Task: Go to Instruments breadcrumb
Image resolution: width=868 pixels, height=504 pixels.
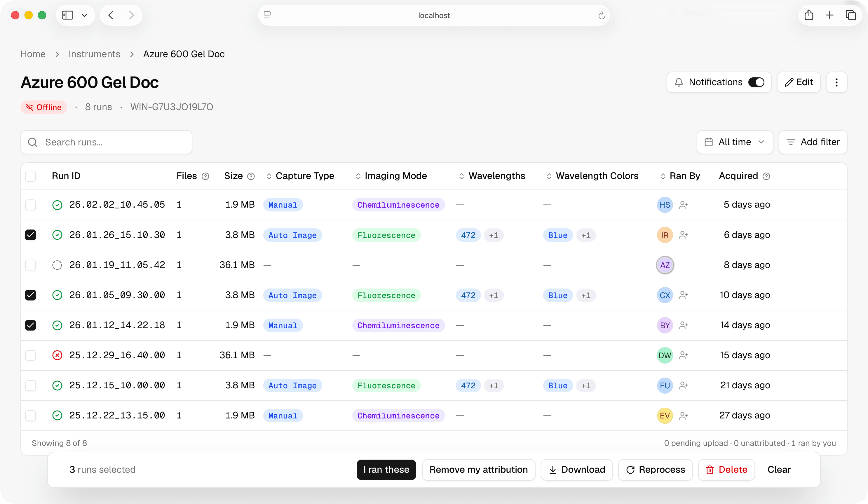Action: pyautogui.click(x=94, y=54)
